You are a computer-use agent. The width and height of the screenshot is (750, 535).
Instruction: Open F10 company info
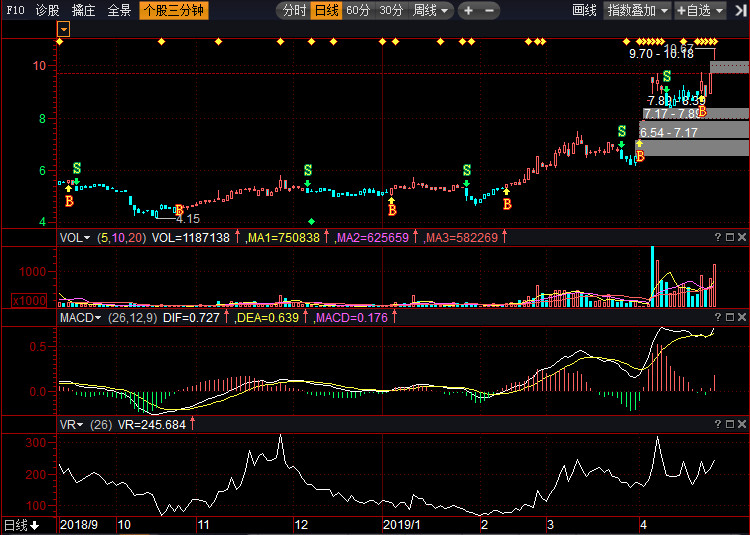15,10
